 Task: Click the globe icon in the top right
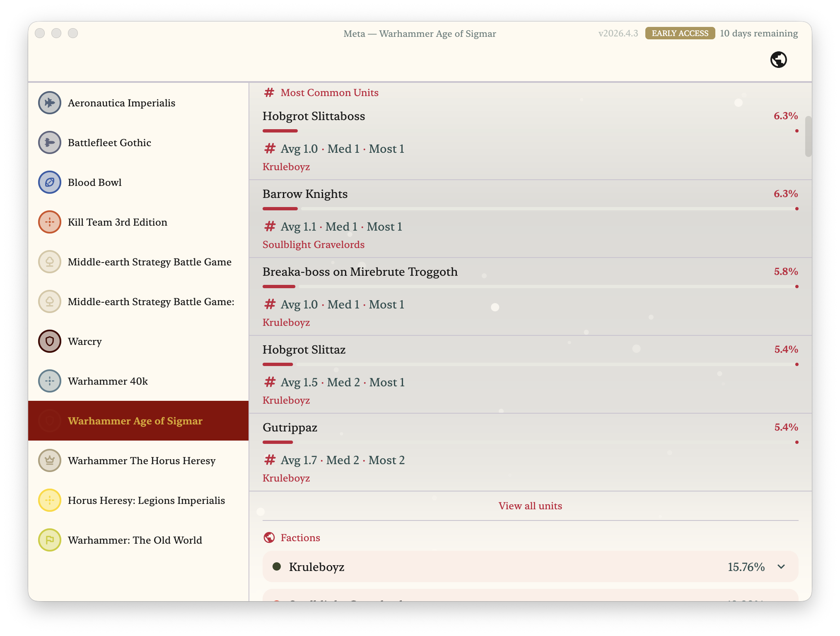pyautogui.click(x=778, y=60)
